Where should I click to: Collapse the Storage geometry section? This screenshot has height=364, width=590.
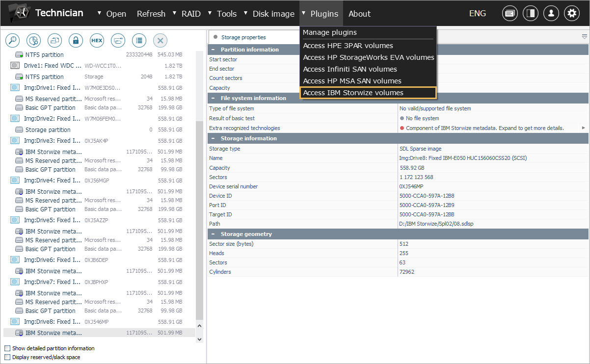point(213,234)
